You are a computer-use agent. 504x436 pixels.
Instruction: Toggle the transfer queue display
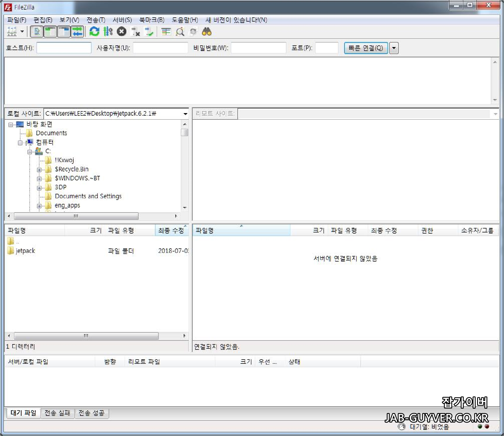tap(78, 32)
